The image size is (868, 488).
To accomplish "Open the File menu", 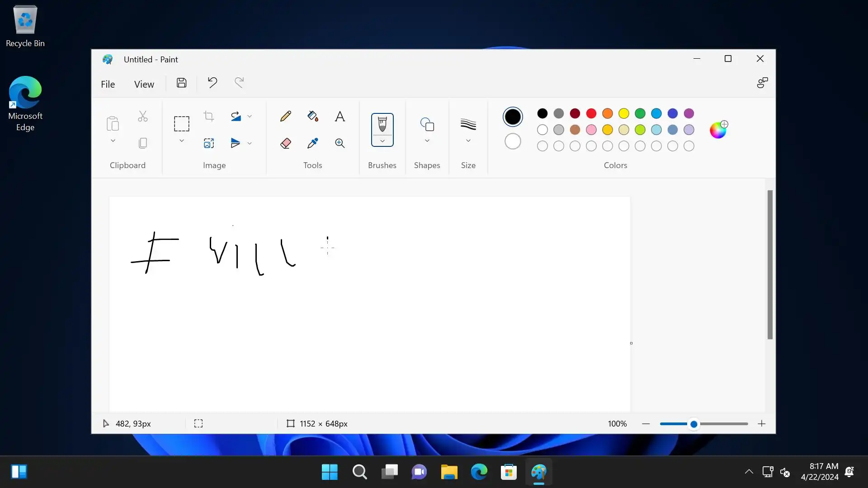I will [108, 84].
